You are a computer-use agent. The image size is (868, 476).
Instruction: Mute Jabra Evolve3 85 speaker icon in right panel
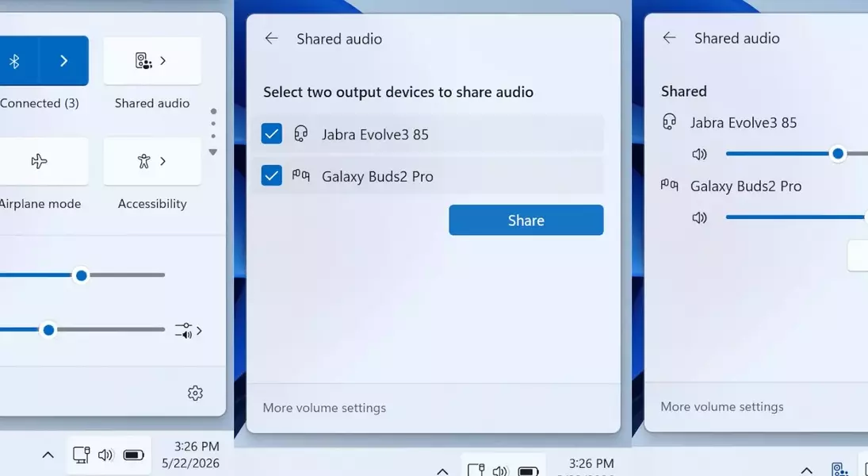[x=700, y=155]
